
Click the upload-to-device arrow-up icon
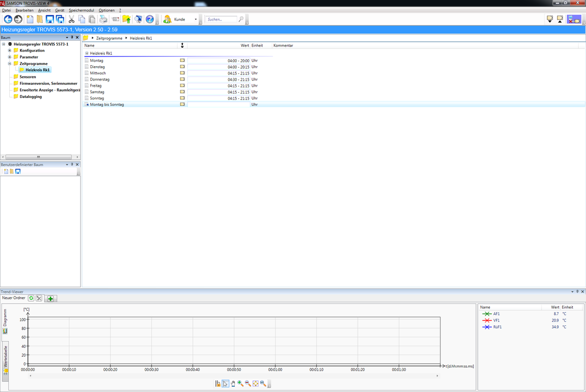point(560,19)
